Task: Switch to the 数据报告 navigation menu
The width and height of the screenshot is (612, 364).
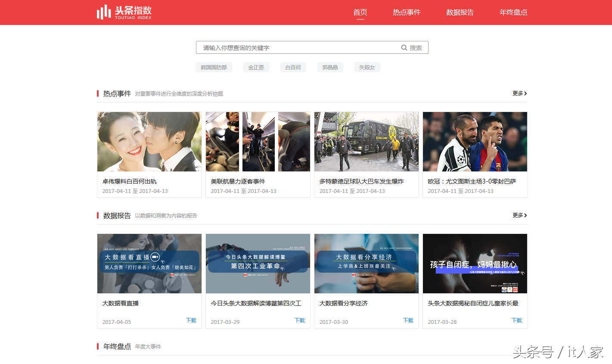Action: coord(460,12)
